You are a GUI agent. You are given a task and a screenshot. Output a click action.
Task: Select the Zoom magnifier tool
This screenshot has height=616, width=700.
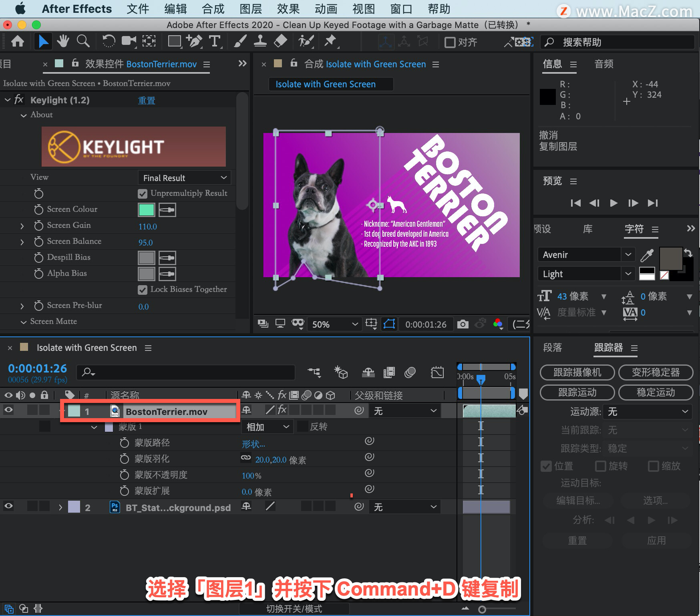(83, 41)
